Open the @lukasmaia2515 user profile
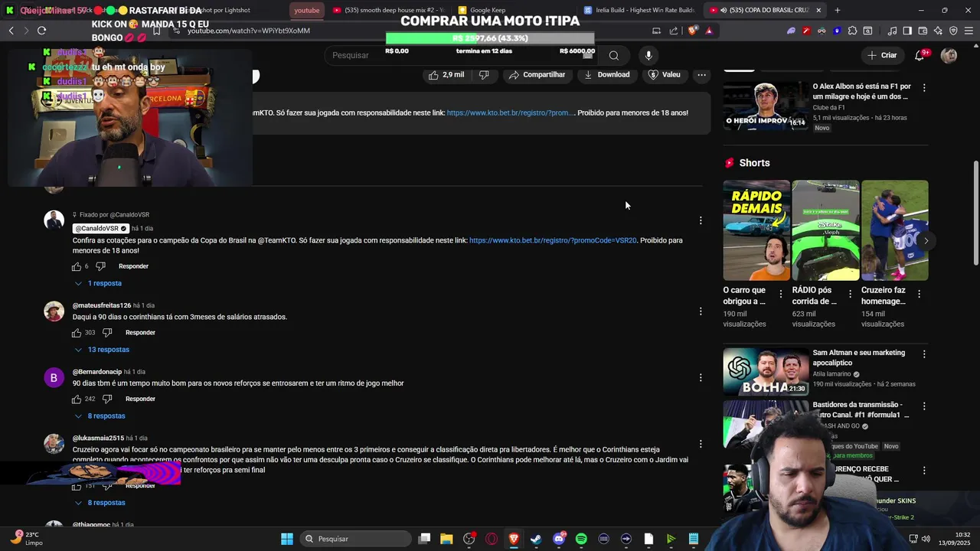 (98, 439)
